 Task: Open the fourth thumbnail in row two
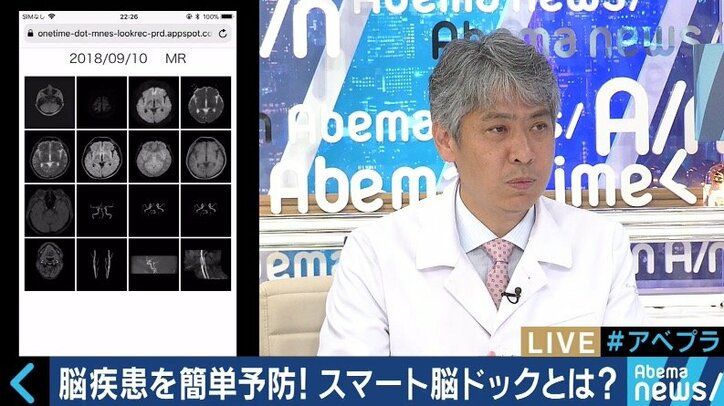206,157
